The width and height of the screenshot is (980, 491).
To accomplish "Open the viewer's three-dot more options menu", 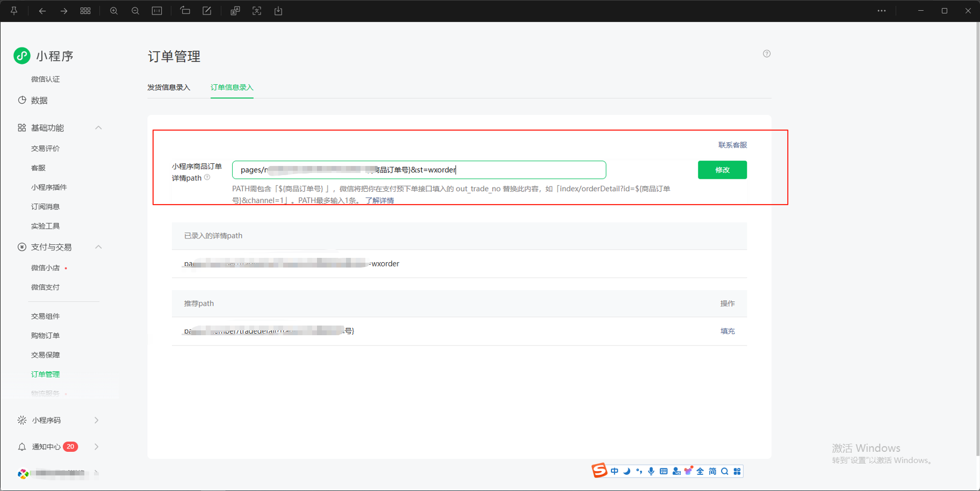I will 882,11.
